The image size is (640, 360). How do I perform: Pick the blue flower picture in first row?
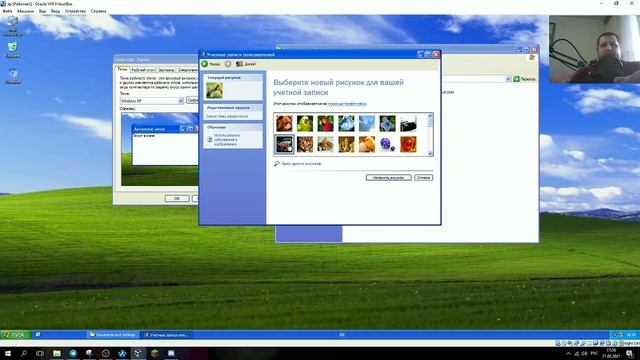click(346, 123)
